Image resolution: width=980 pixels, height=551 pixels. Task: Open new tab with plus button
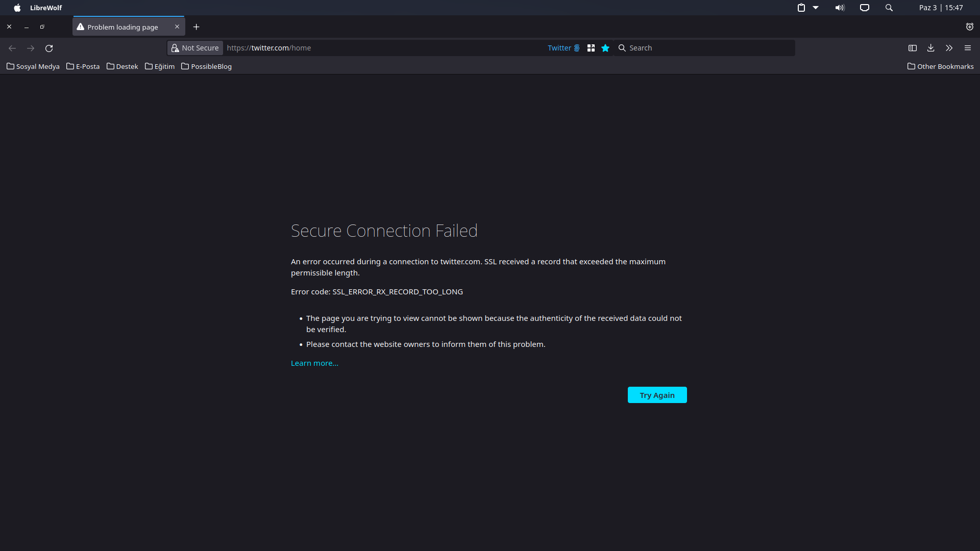[196, 27]
